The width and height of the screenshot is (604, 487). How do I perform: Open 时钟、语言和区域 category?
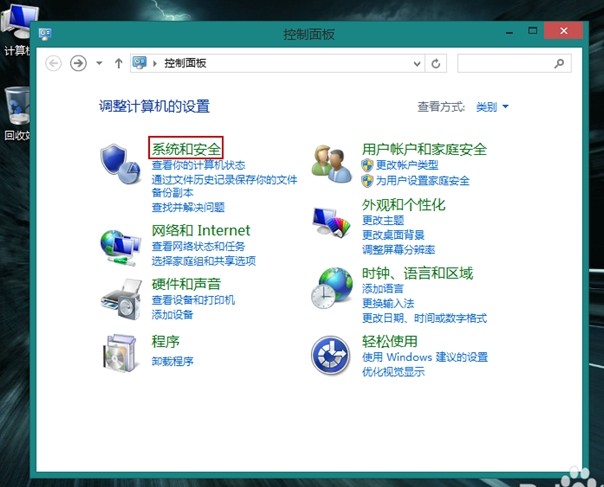click(417, 273)
